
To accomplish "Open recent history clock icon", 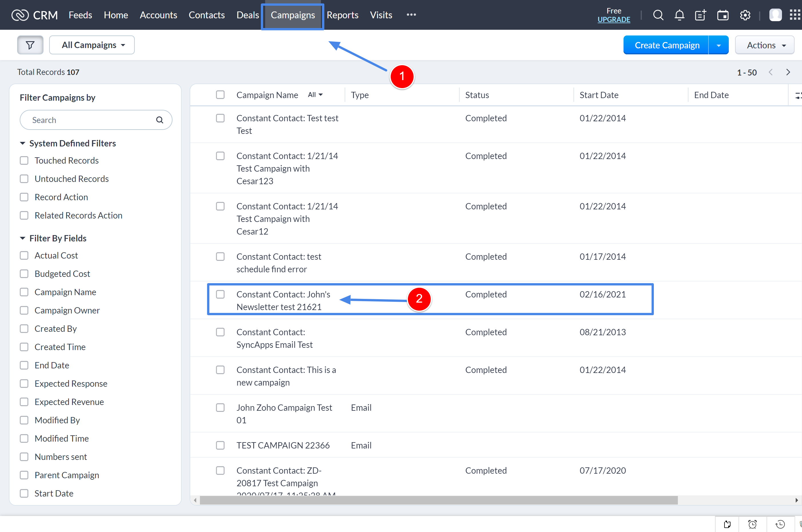I will (780, 524).
